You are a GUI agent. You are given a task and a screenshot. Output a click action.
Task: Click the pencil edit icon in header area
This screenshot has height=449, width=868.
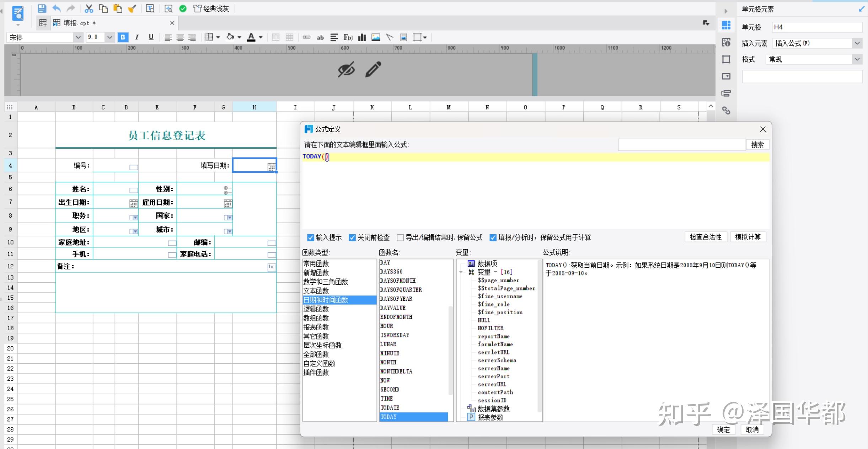pos(373,69)
